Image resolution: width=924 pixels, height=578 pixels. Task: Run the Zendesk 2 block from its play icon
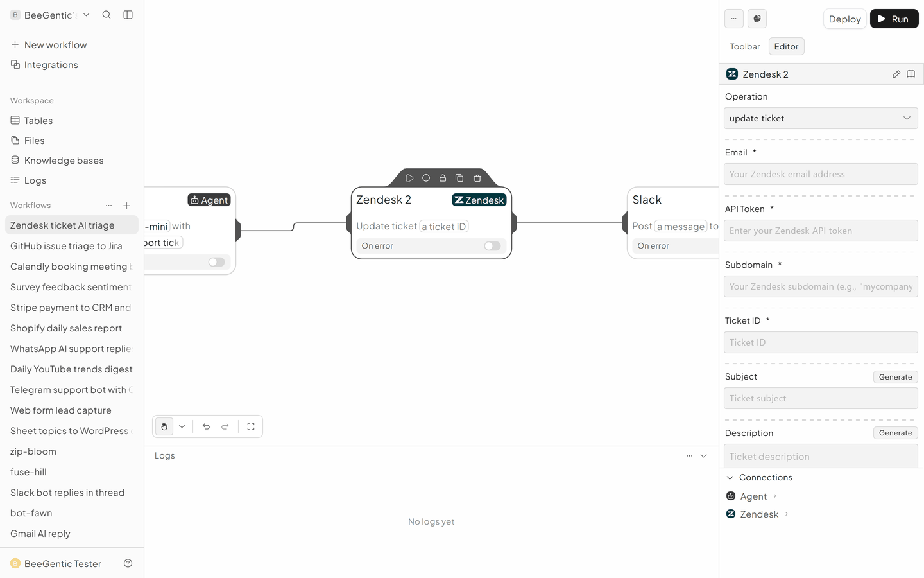tap(409, 178)
